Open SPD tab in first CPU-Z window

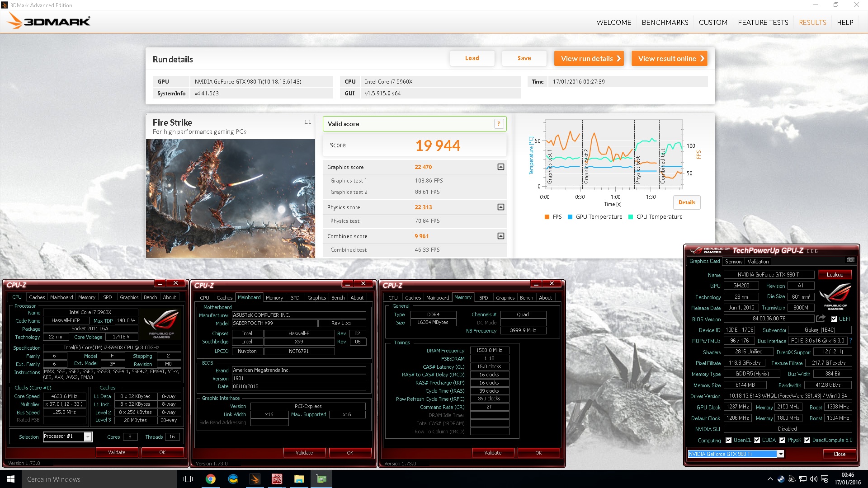click(x=107, y=297)
